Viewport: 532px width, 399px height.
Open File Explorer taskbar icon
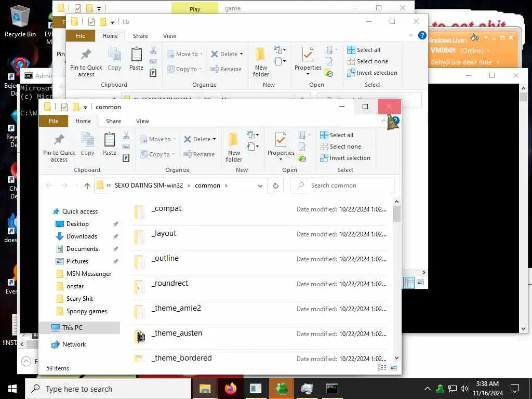[205, 389]
